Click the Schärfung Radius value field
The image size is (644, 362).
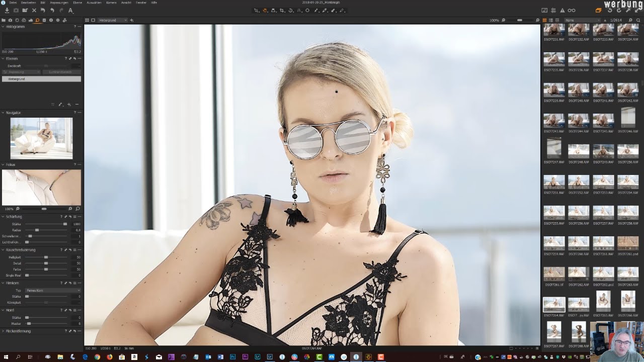pos(76,230)
